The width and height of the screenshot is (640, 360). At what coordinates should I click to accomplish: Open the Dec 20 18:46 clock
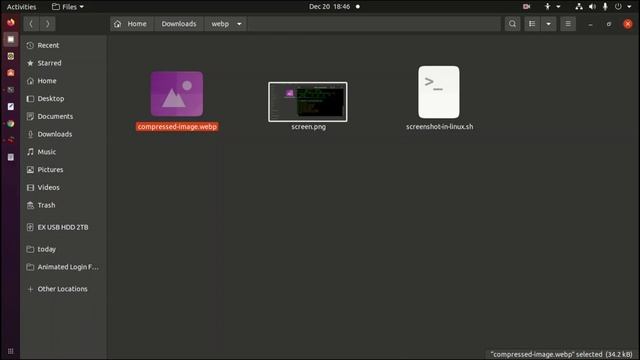tap(329, 7)
